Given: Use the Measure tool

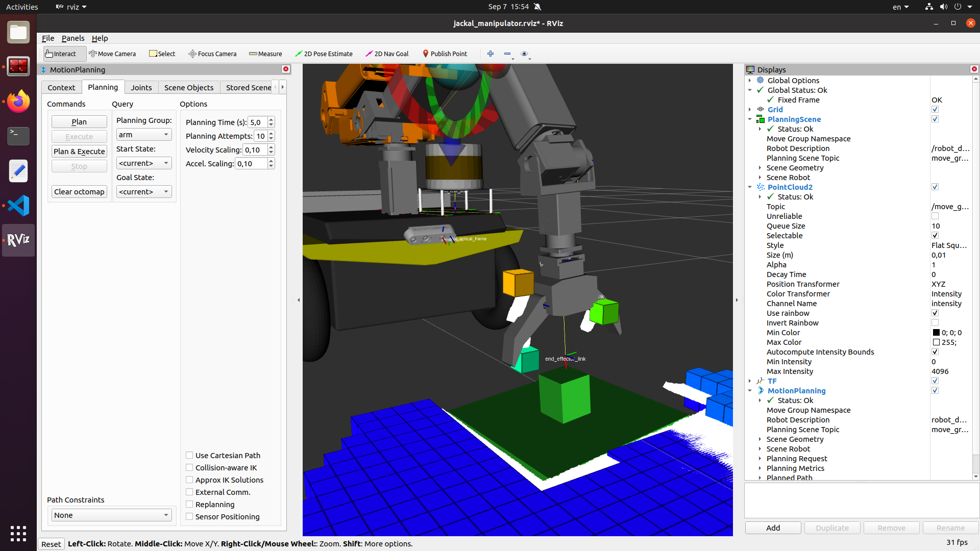Looking at the screenshot, I should coord(265,54).
